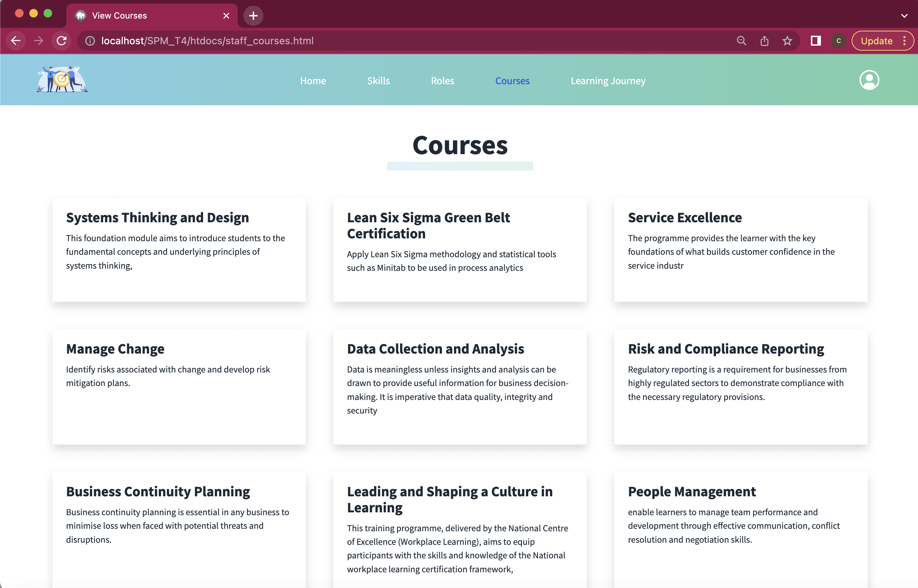Viewport: 918px width, 588px height.
Task: Open the Chrome profile avatar C
Action: 838,41
